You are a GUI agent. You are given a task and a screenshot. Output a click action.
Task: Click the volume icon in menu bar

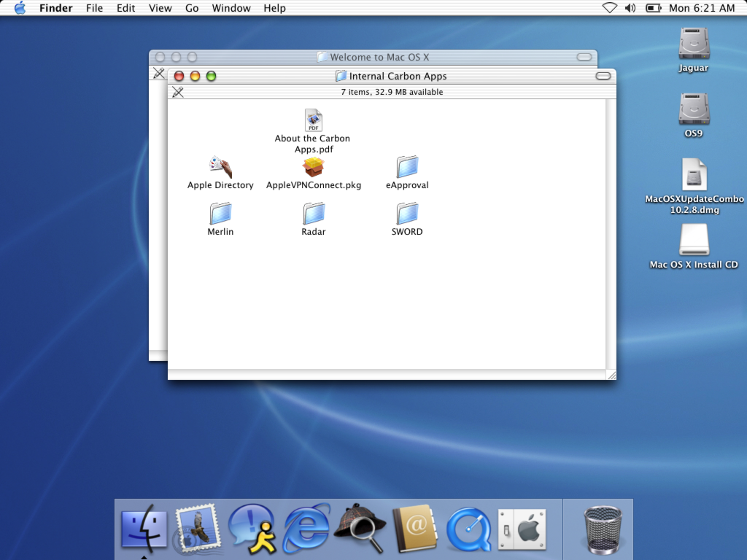click(x=630, y=8)
